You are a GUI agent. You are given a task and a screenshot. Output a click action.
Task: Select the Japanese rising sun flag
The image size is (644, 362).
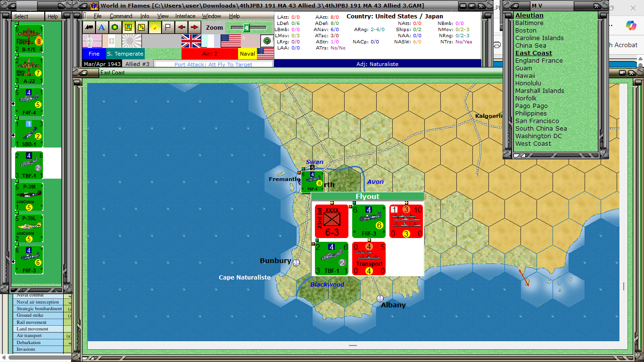(132, 41)
